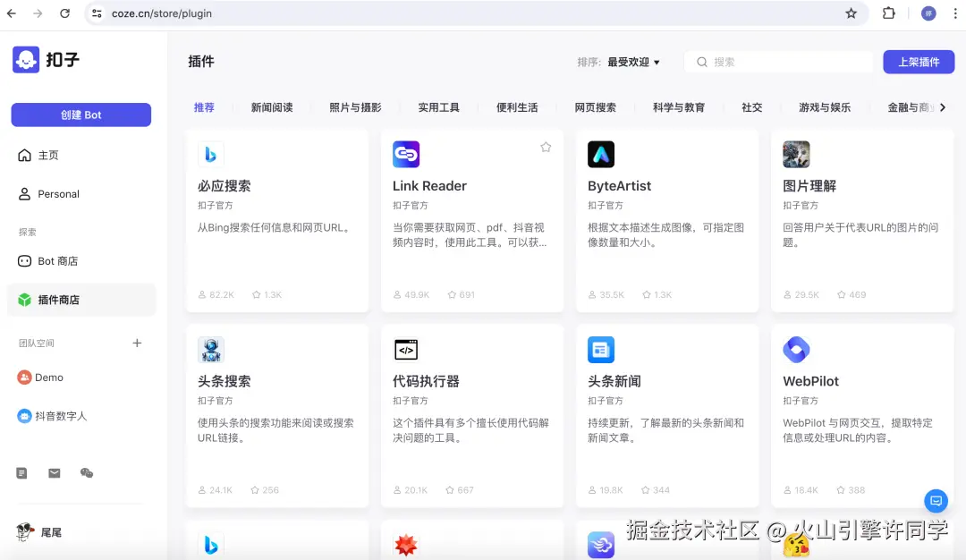The height and width of the screenshot is (560, 966).
Task: Open the document icon at the sidebar bottom
Action: (21, 473)
